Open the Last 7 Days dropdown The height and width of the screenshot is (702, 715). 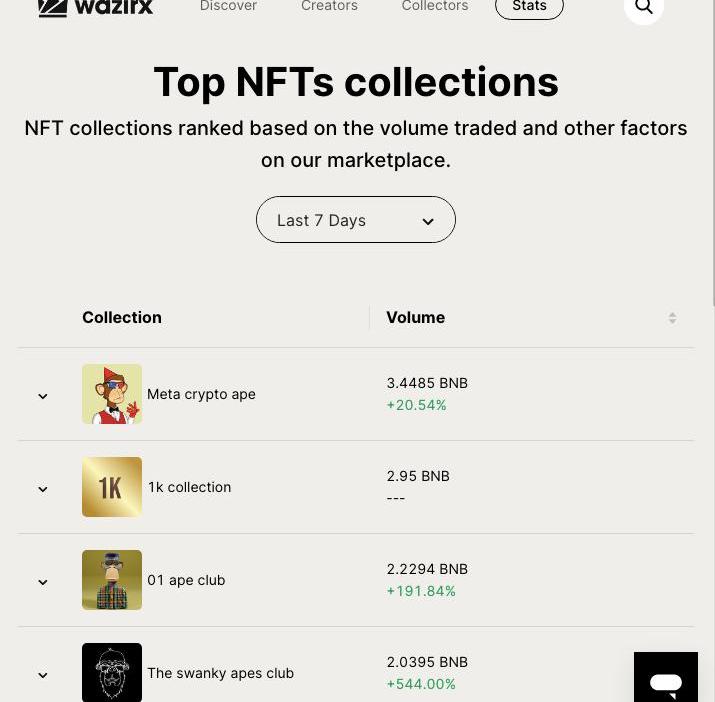click(x=355, y=220)
